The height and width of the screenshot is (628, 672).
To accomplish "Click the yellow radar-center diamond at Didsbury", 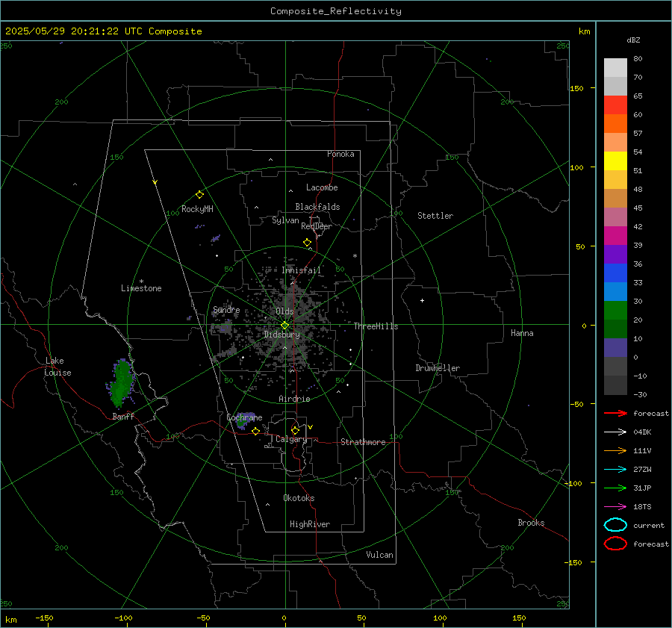I will pyautogui.click(x=284, y=326).
